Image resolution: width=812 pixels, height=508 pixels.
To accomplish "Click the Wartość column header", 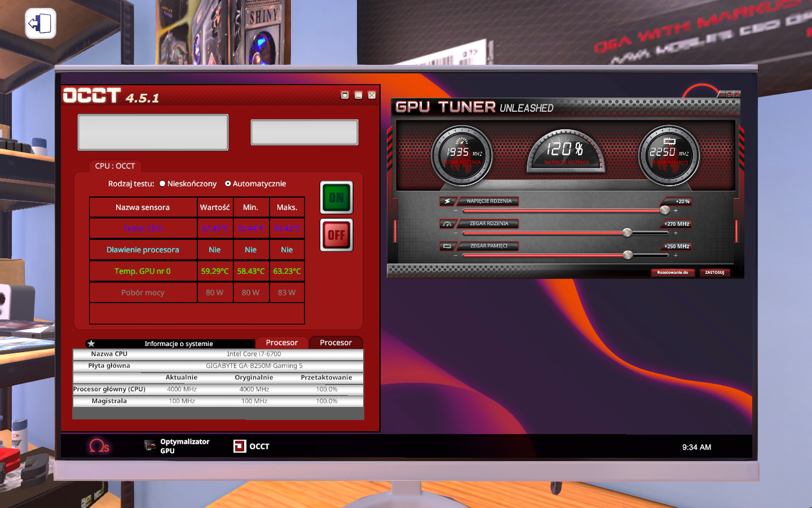I will pyautogui.click(x=215, y=207).
